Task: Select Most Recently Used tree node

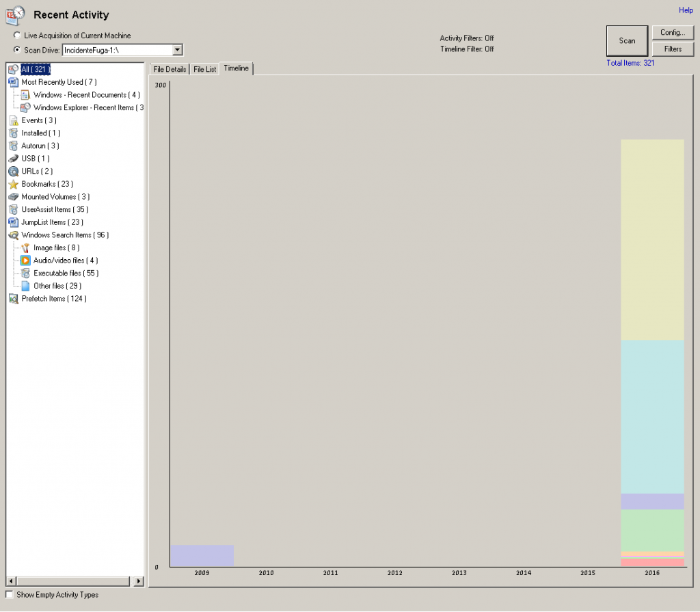Action: pyautogui.click(x=59, y=82)
